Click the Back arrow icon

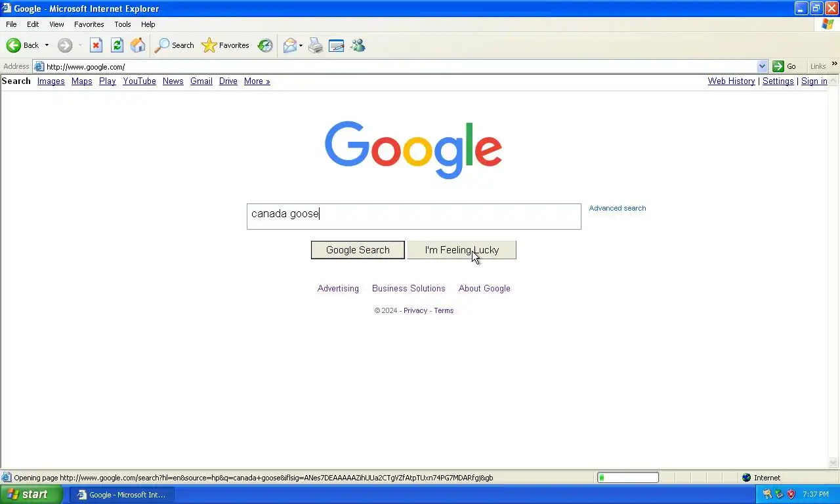pos(13,45)
